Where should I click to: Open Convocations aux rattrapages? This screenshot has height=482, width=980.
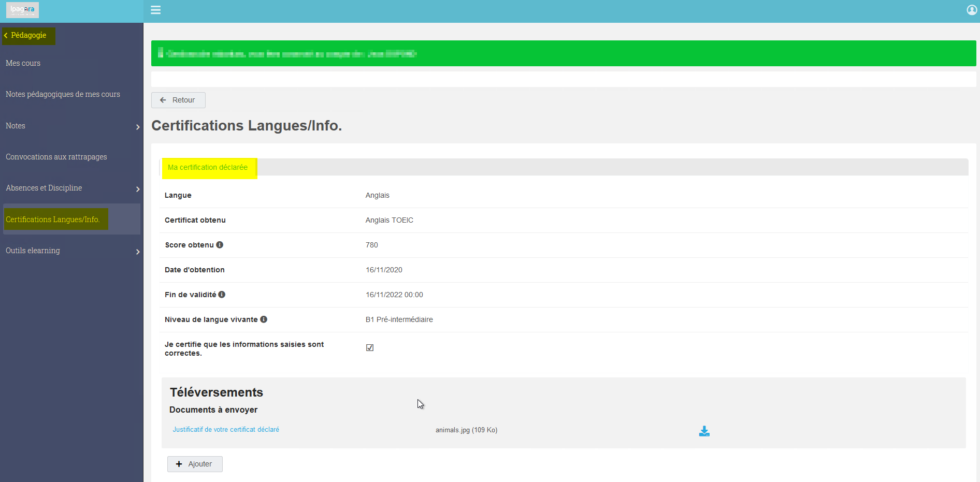tap(56, 157)
